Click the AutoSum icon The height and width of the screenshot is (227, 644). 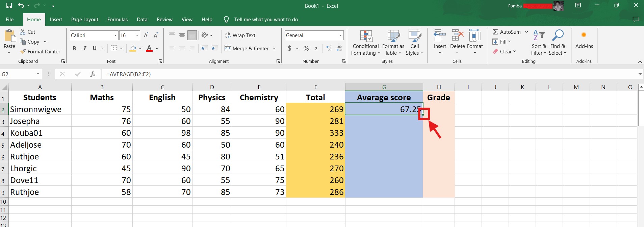click(x=495, y=32)
